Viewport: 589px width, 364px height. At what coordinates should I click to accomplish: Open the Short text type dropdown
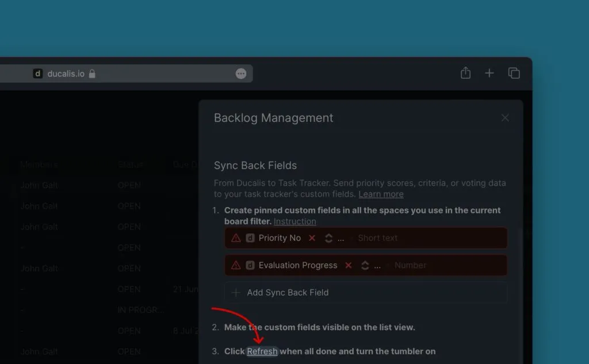(x=378, y=238)
